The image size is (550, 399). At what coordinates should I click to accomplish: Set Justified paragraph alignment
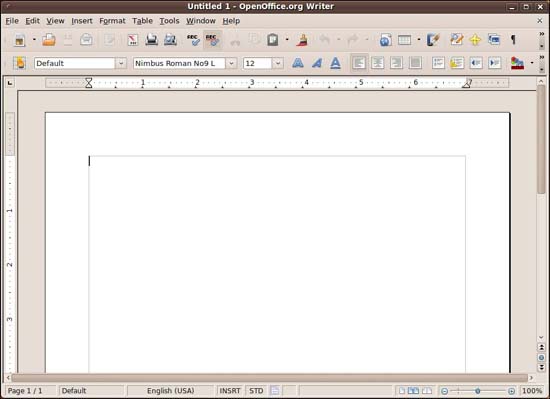click(416, 63)
